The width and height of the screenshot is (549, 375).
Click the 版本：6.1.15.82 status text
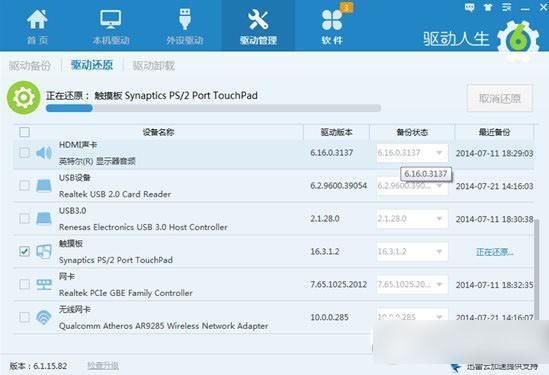click(38, 366)
